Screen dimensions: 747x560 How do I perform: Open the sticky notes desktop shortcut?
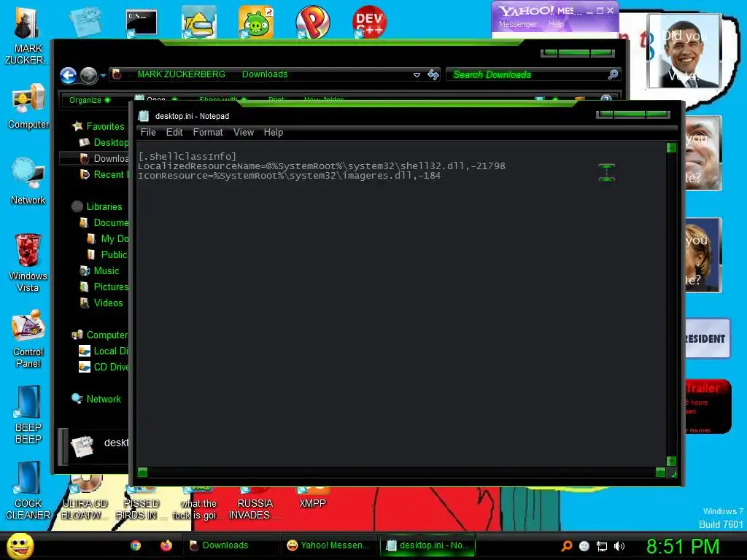coord(85,22)
